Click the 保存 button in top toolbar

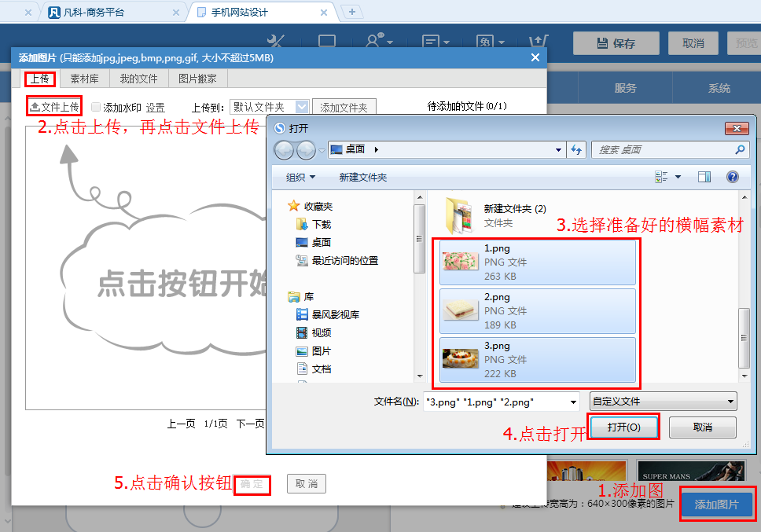(x=616, y=43)
